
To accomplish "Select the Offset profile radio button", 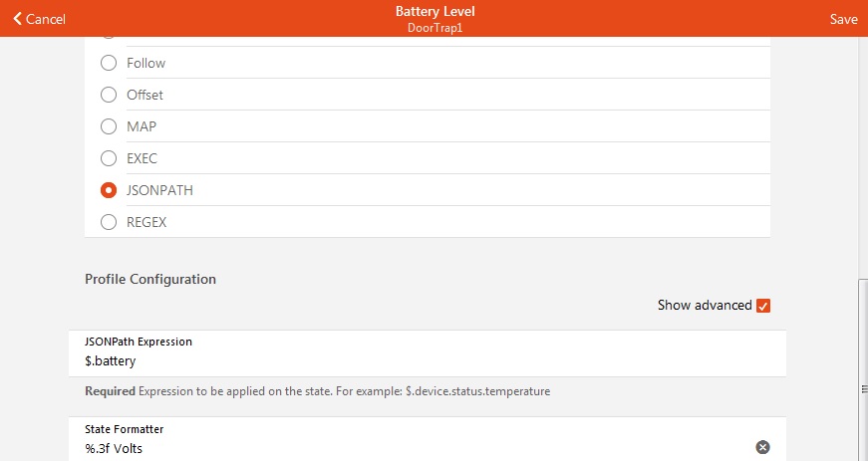I will click(109, 95).
